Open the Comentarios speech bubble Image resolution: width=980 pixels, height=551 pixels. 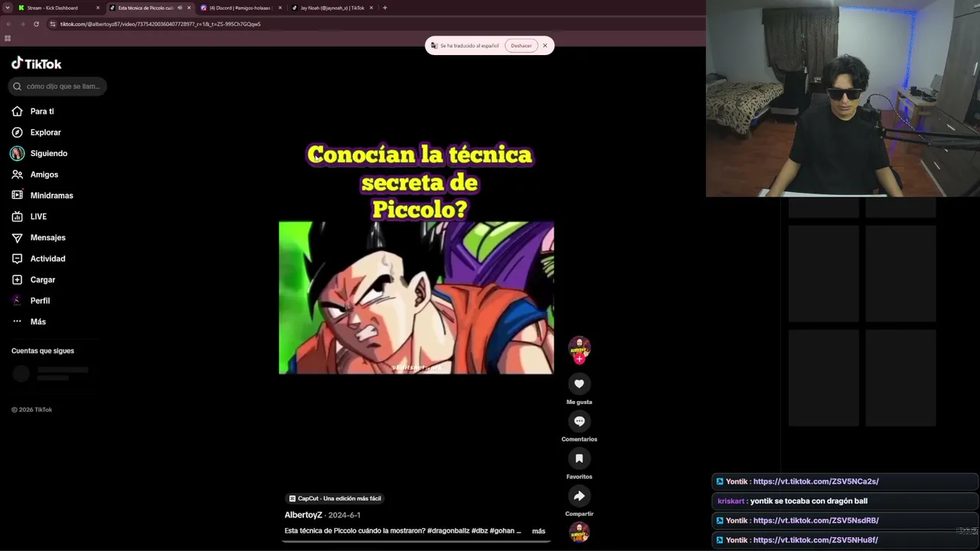point(579,421)
